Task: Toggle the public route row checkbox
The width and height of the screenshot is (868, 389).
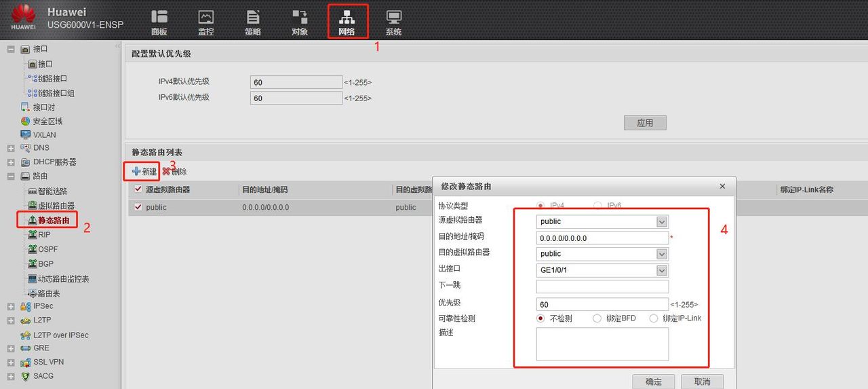Action: tap(138, 207)
